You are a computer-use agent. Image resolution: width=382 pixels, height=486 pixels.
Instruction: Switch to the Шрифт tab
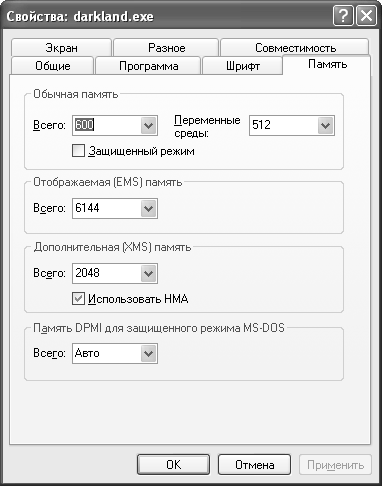pyautogui.click(x=242, y=66)
